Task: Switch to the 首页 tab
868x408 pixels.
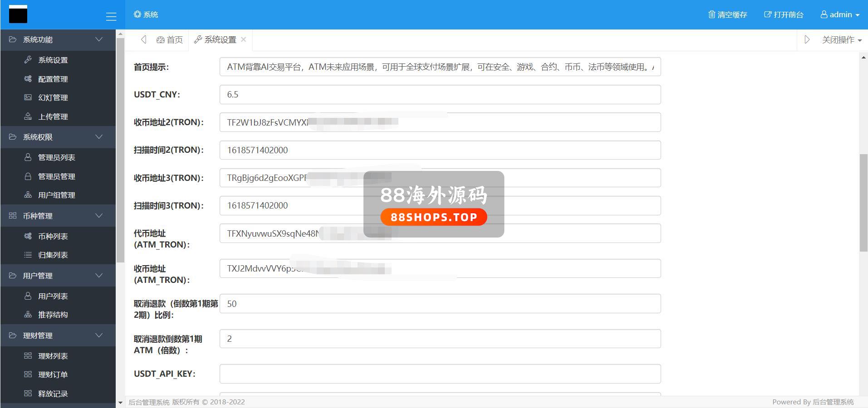Action: [x=170, y=40]
